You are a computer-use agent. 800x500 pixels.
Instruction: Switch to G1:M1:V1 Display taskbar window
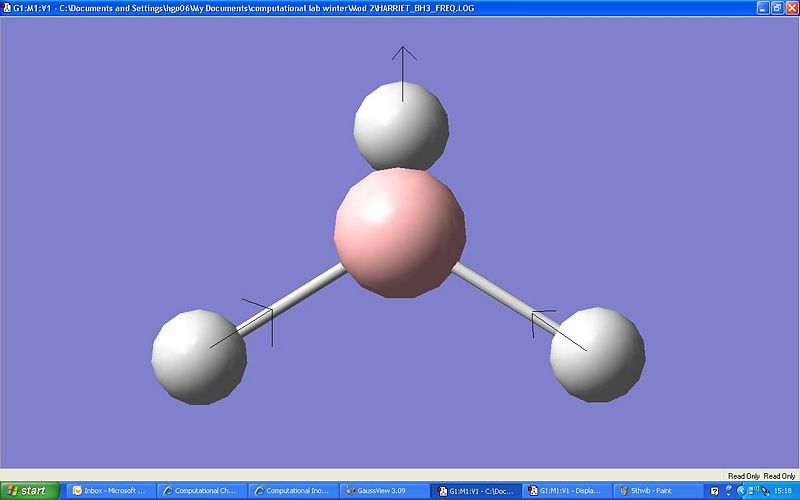click(567, 491)
